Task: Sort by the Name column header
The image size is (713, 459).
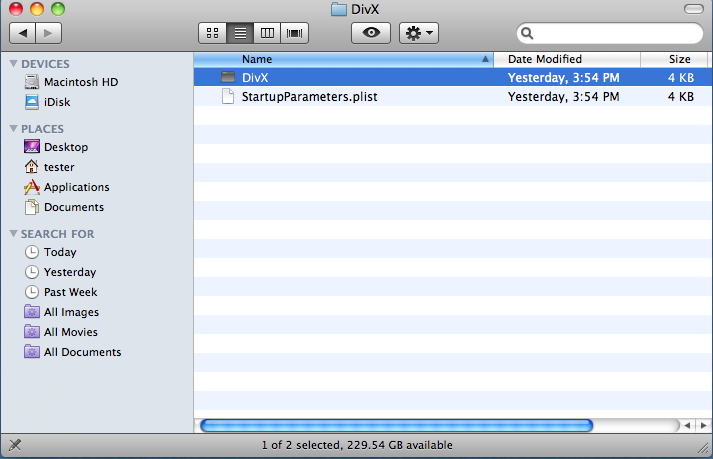Action: 344,60
